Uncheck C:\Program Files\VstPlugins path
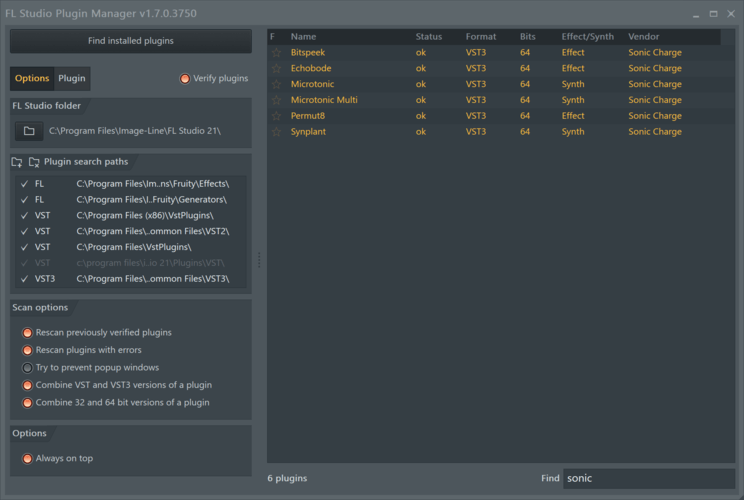 click(24, 247)
